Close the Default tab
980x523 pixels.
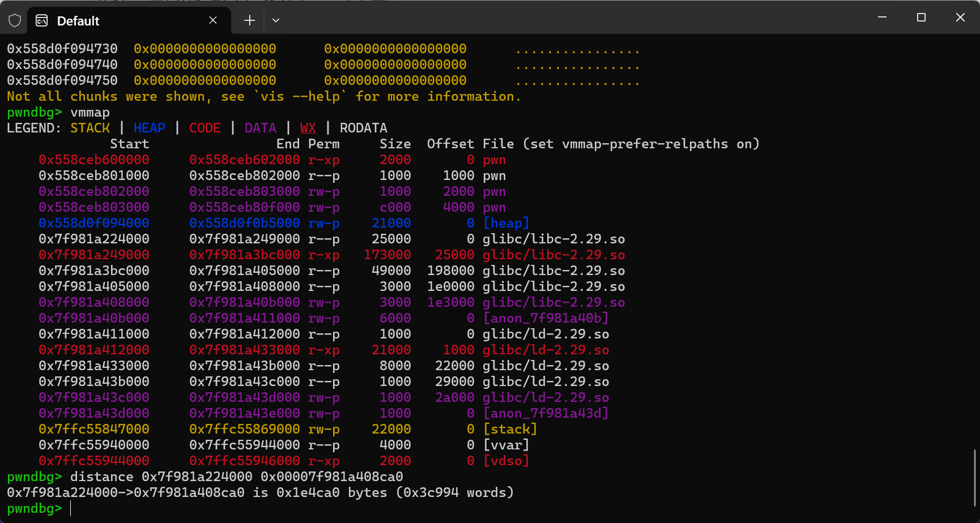(213, 20)
